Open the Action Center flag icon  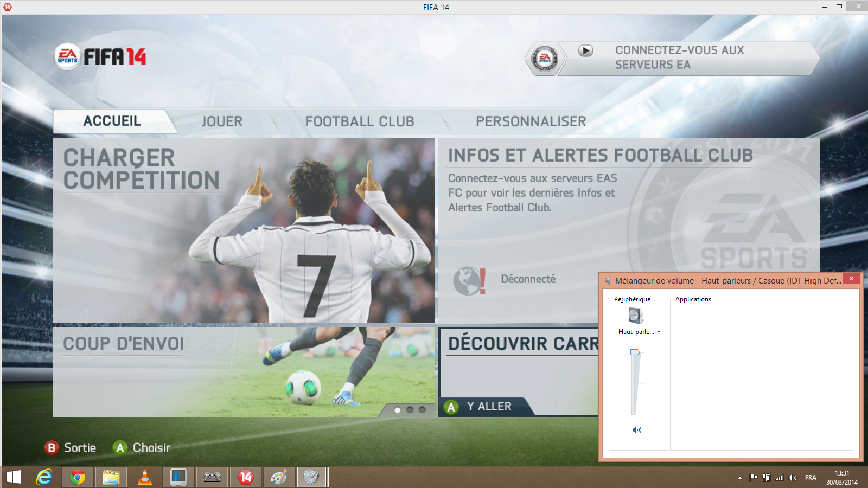coord(754,478)
